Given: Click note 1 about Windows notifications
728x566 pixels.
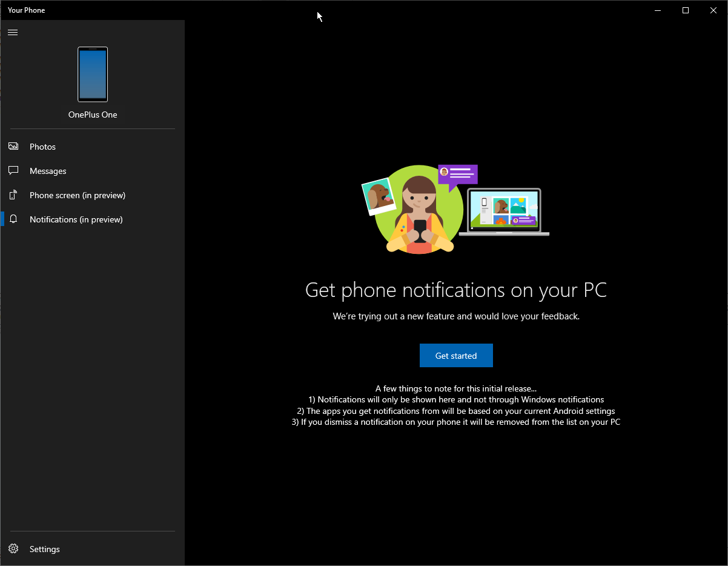Looking at the screenshot, I should [456, 400].
